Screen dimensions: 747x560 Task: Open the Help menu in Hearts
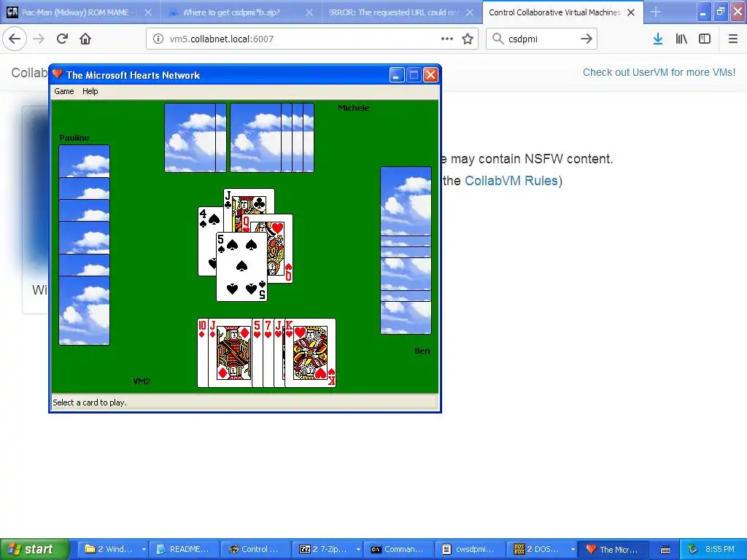pos(90,91)
